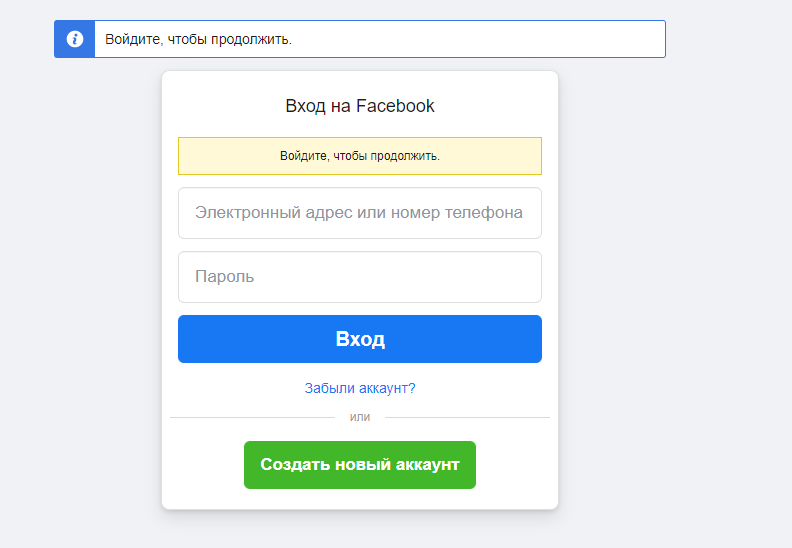The width and height of the screenshot is (792, 548).
Task: Click the green "Создать новый аккаунт" button
Action: coord(360,465)
